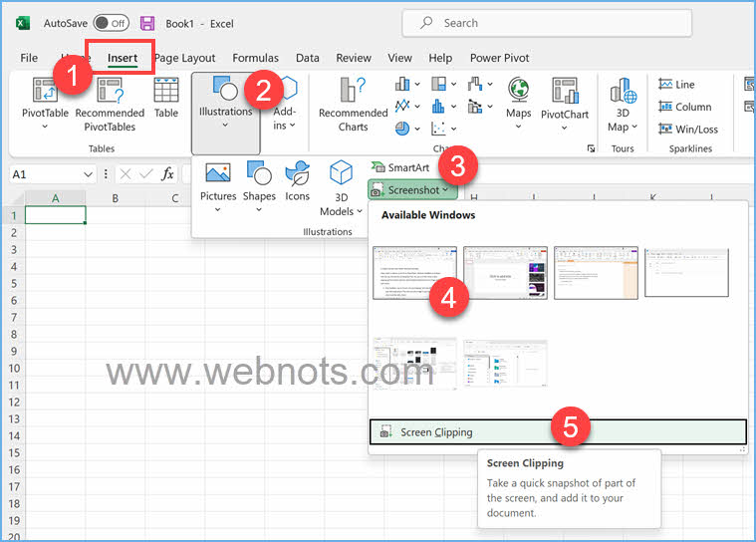The width and height of the screenshot is (756, 542).
Task: Open the Power Pivot tab
Action: (x=499, y=58)
